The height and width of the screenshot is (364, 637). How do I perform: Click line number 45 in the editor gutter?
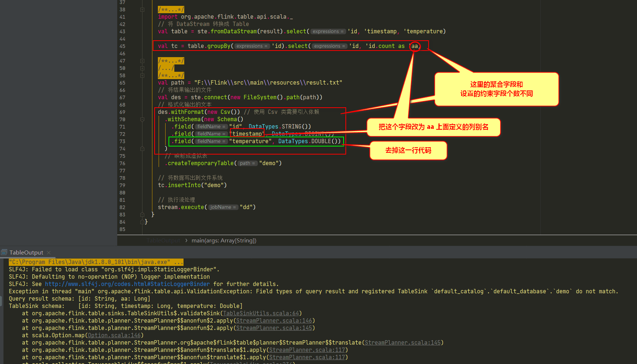coord(122,46)
